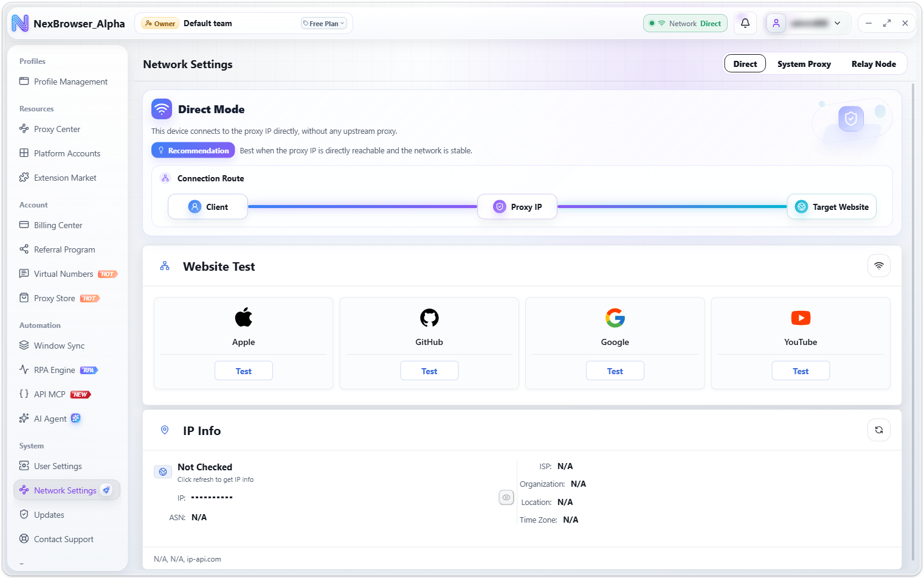924x578 pixels.
Task: Open Billing Center
Action: [67, 225]
